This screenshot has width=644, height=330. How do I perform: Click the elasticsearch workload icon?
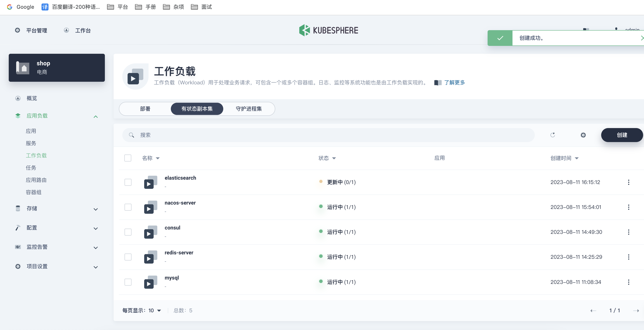[x=151, y=182]
